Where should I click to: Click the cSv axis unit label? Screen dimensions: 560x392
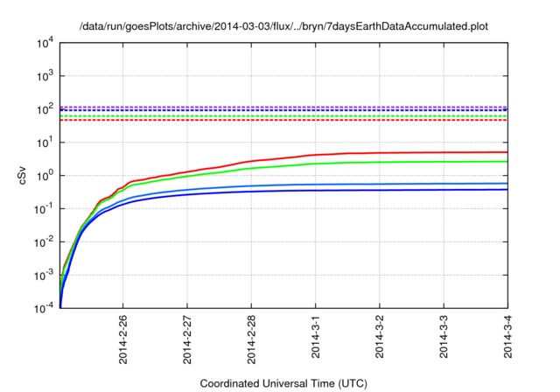[22, 175]
